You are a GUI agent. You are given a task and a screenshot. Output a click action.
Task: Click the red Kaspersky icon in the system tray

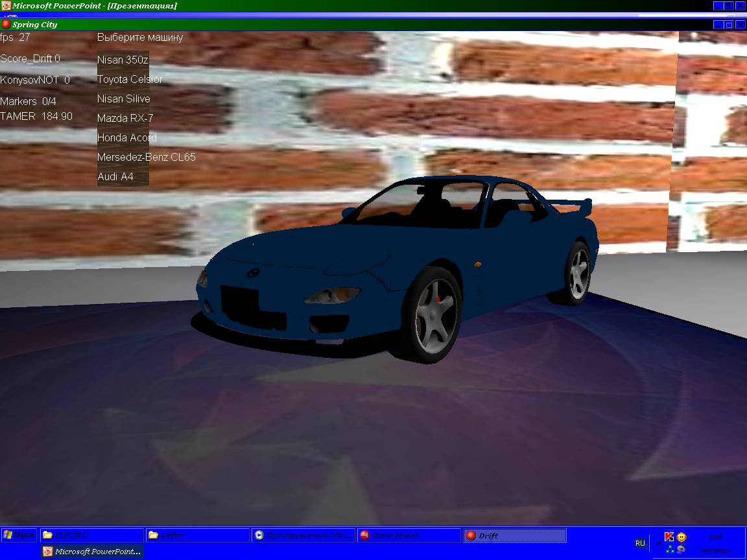point(669,537)
